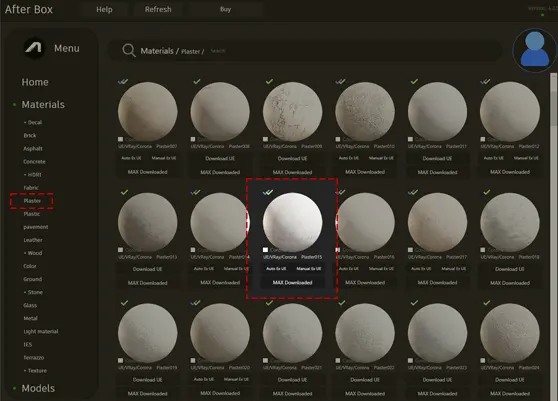Toggle the Plaster013 Corona checkbox

tap(121, 250)
